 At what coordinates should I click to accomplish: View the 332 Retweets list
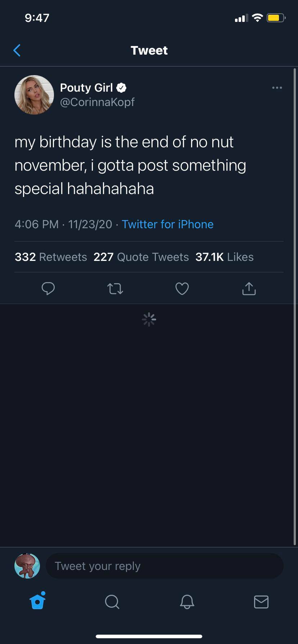pyautogui.click(x=51, y=257)
